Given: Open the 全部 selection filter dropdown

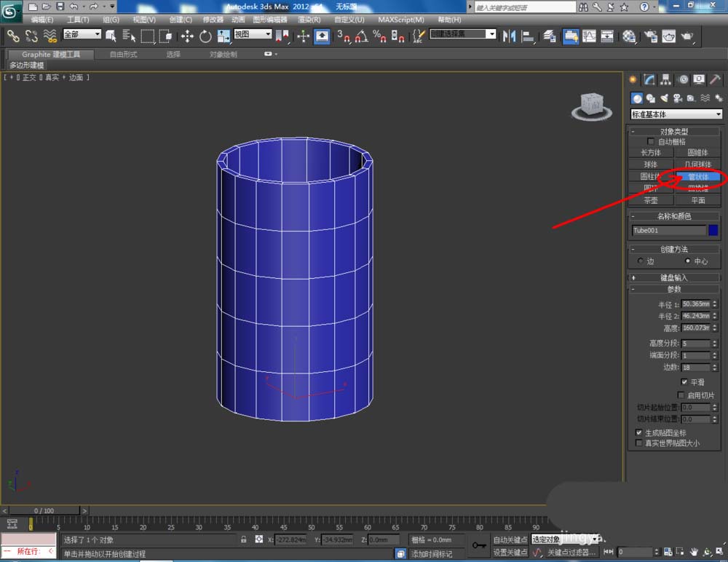Looking at the screenshot, I should tap(82, 34).
